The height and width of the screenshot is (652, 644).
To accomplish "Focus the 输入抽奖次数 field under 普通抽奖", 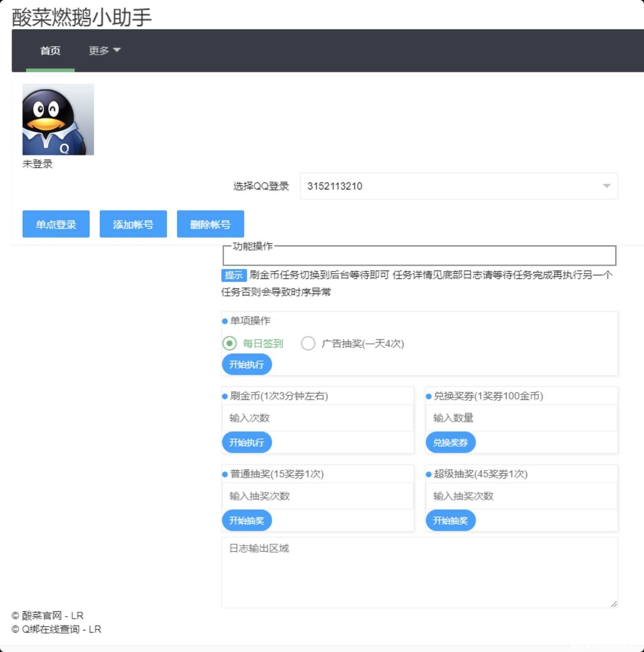I will [x=318, y=496].
